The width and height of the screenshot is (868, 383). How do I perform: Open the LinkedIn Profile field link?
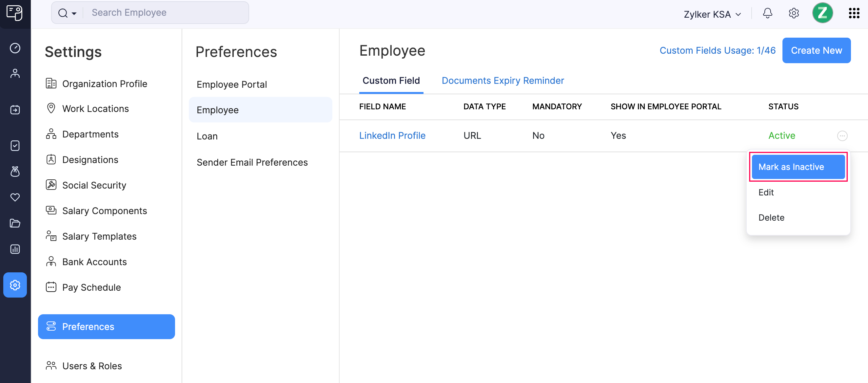tap(392, 135)
